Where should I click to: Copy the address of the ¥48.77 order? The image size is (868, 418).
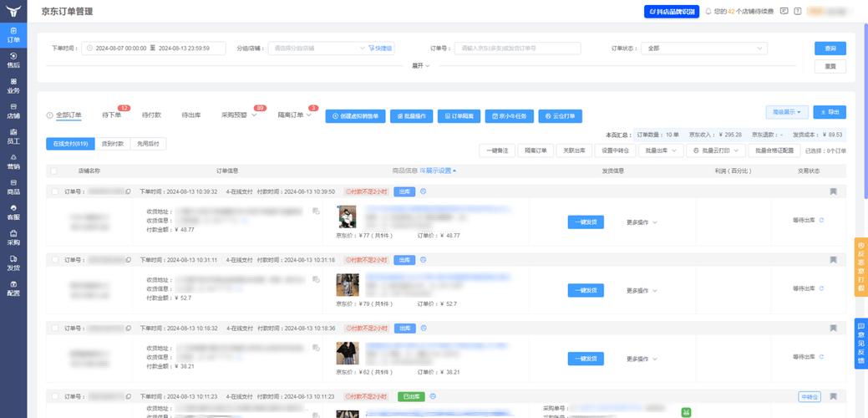pos(316,211)
